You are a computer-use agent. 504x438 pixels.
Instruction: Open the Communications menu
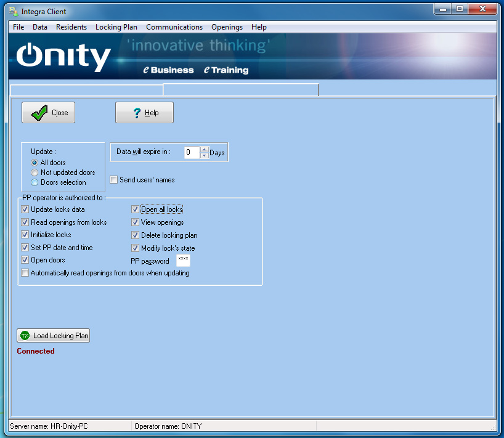[174, 27]
